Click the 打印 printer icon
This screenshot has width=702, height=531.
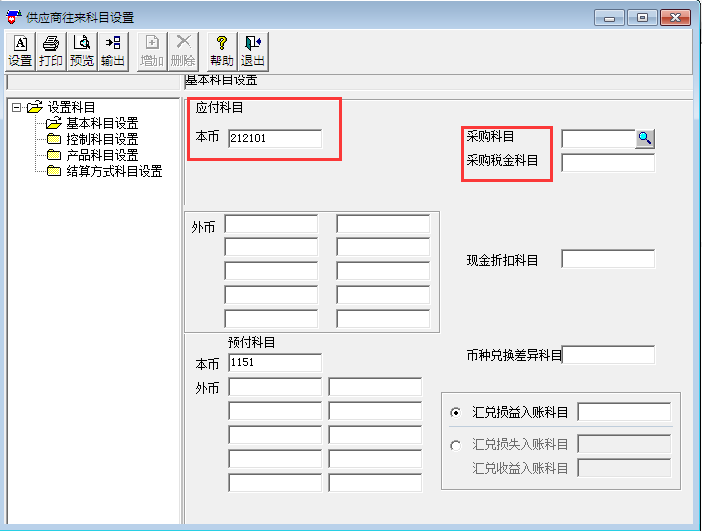click(x=51, y=51)
